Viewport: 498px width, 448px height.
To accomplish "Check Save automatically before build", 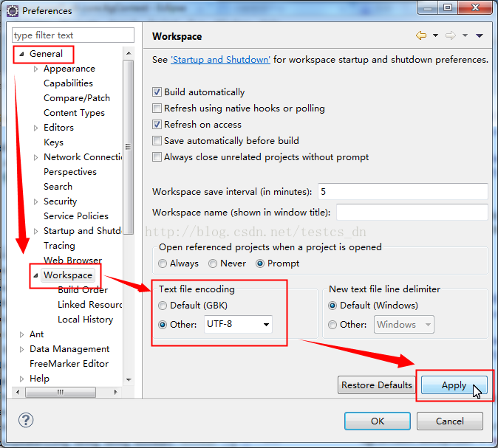I will [x=157, y=141].
